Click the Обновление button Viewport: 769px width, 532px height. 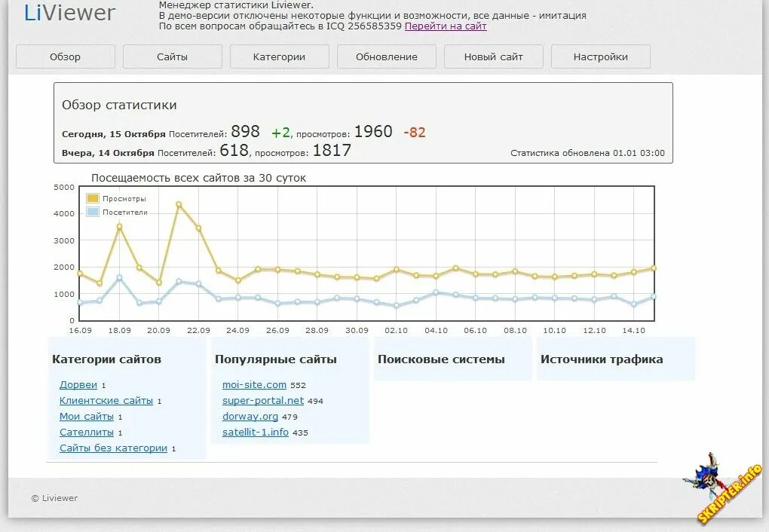[386, 56]
